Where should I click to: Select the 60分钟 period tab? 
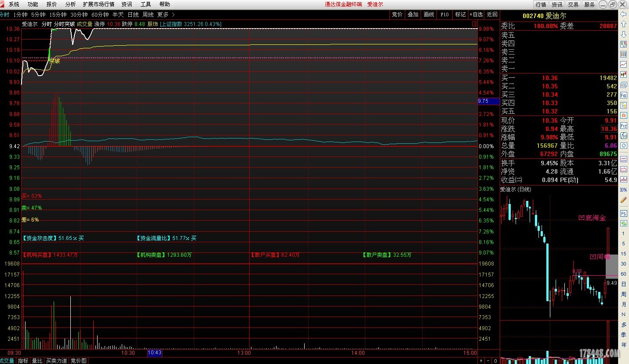click(100, 15)
